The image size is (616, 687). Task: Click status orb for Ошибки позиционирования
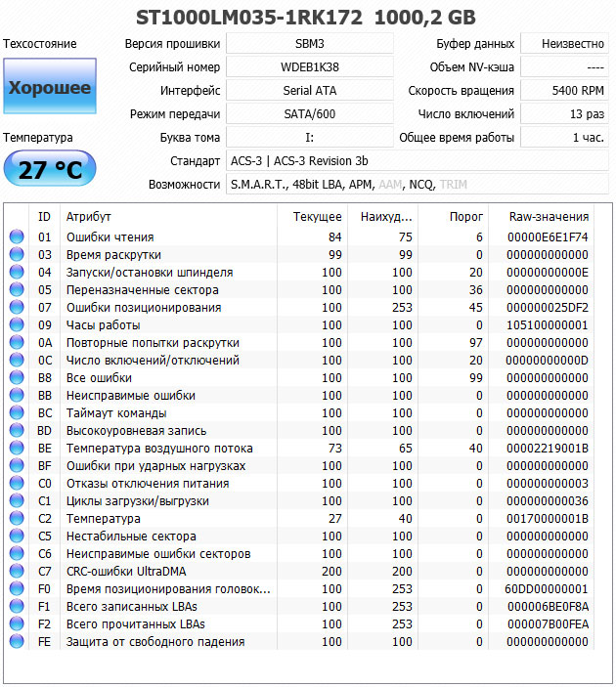[x=17, y=307]
